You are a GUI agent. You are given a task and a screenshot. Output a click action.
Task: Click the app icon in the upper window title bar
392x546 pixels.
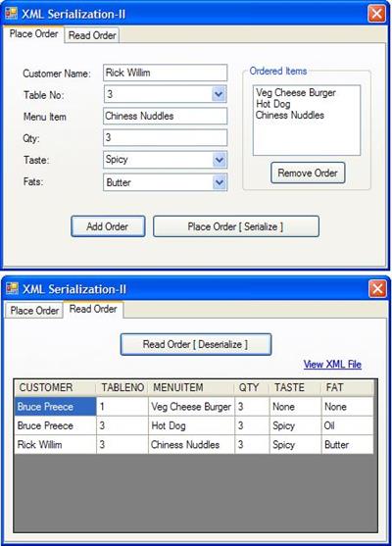(x=11, y=14)
